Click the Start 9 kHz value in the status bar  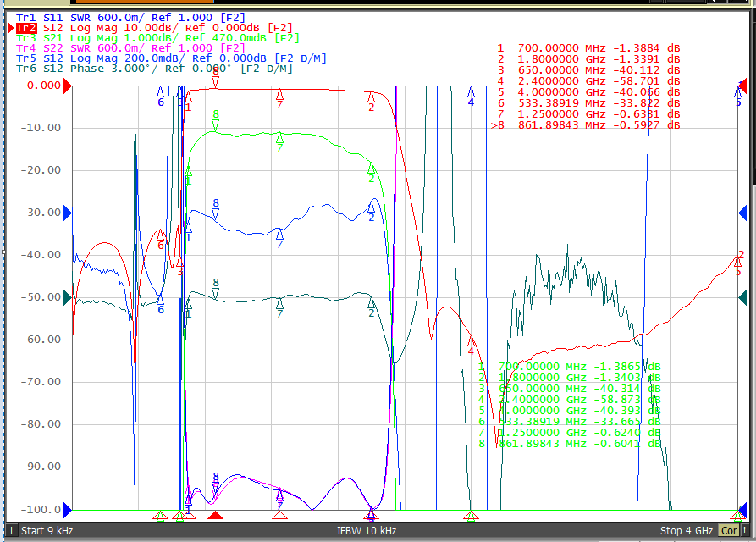[47, 531]
